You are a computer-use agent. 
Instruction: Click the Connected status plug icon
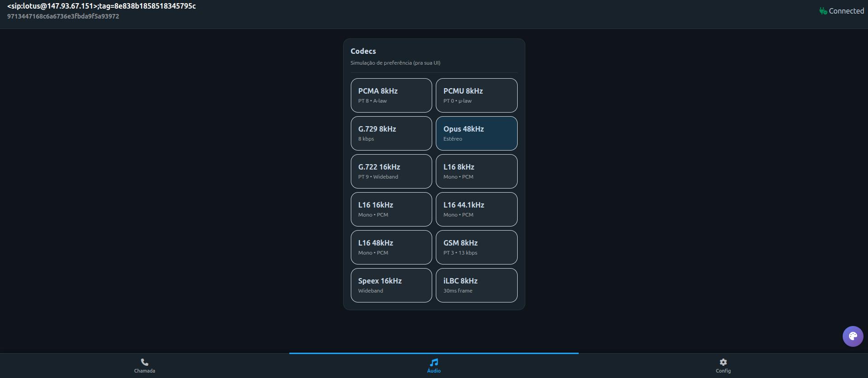(823, 11)
